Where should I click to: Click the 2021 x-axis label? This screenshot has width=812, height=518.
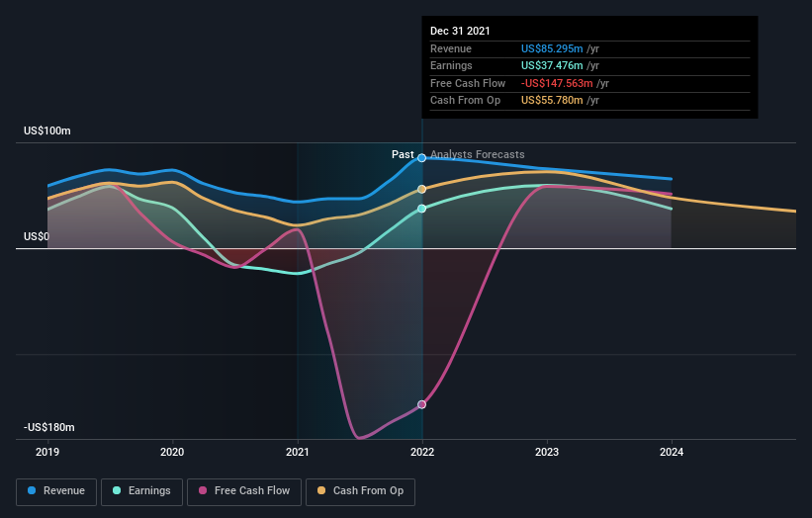(x=298, y=453)
